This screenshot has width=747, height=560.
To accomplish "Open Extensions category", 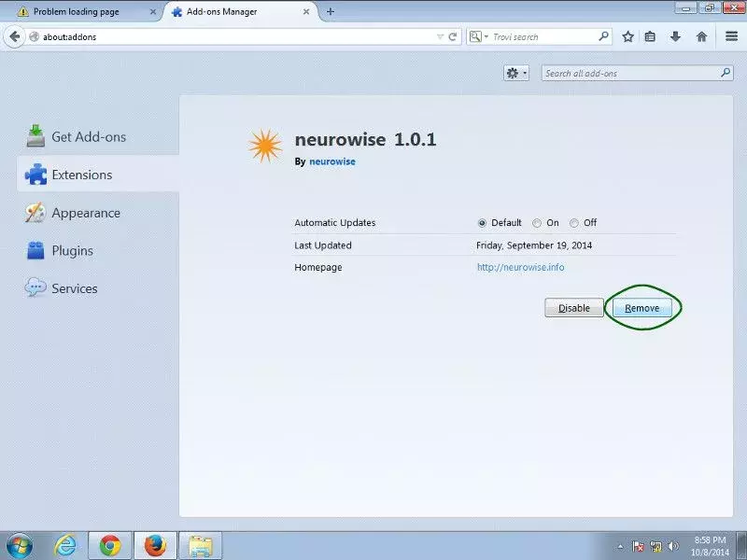I will [x=98, y=175].
